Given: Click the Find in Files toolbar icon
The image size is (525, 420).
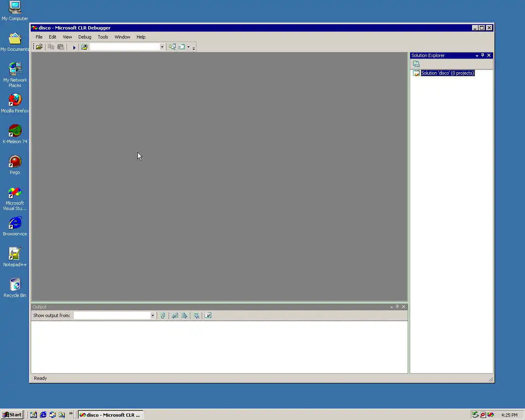Looking at the screenshot, I should (x=84, y=47).
